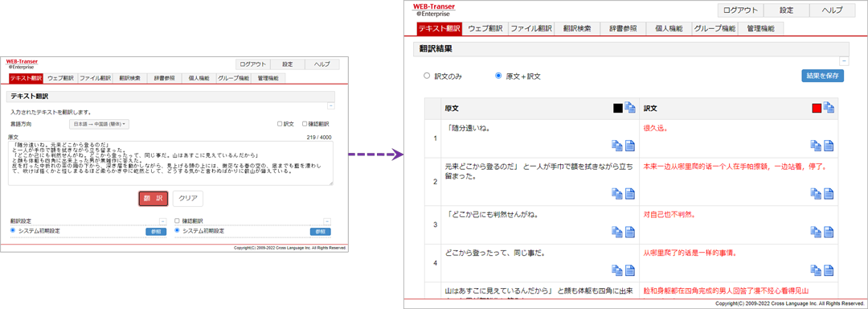Click copy icon for translation 很久远。

[816, 146]
